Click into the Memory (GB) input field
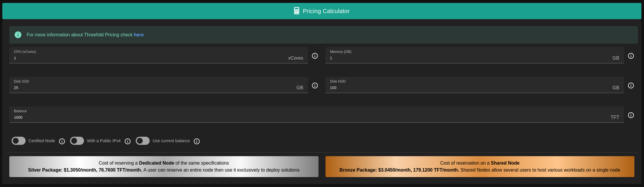 (465, 58)
